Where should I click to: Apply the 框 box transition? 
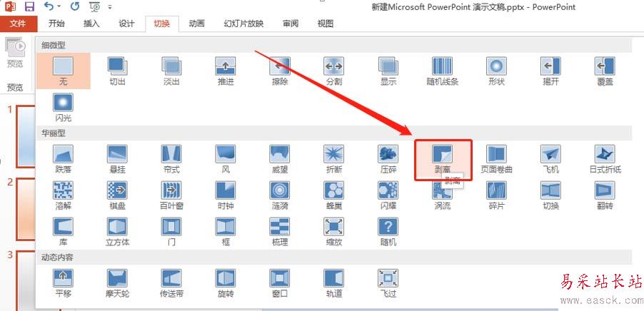point(226,231)
